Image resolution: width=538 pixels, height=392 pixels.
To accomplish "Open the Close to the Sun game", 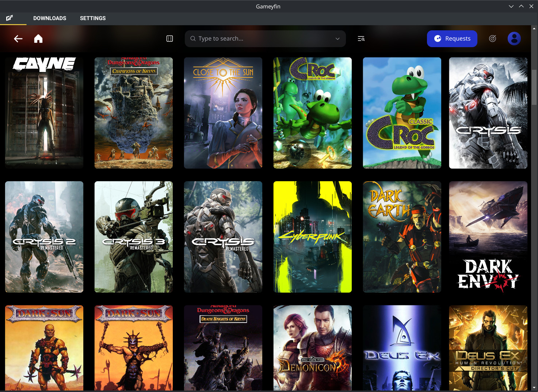I will point(223,113).
